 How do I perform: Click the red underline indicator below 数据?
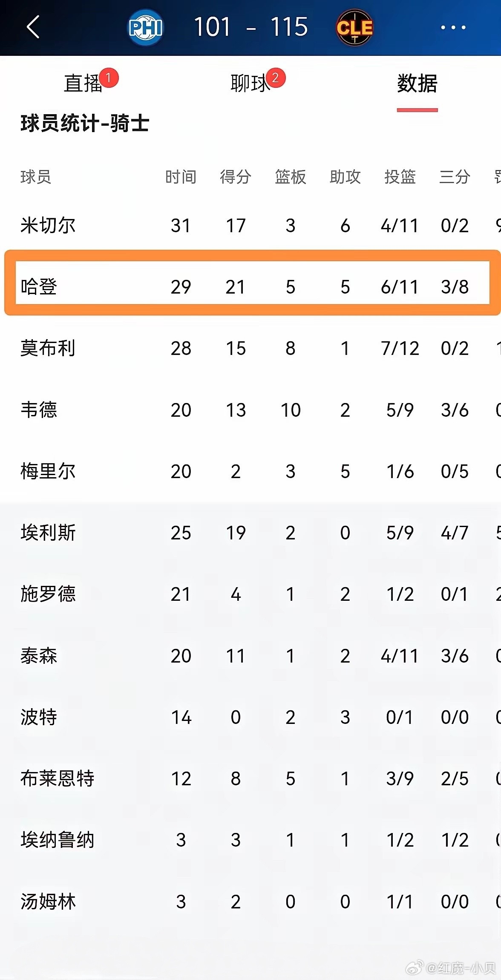(x=417, y=109)
